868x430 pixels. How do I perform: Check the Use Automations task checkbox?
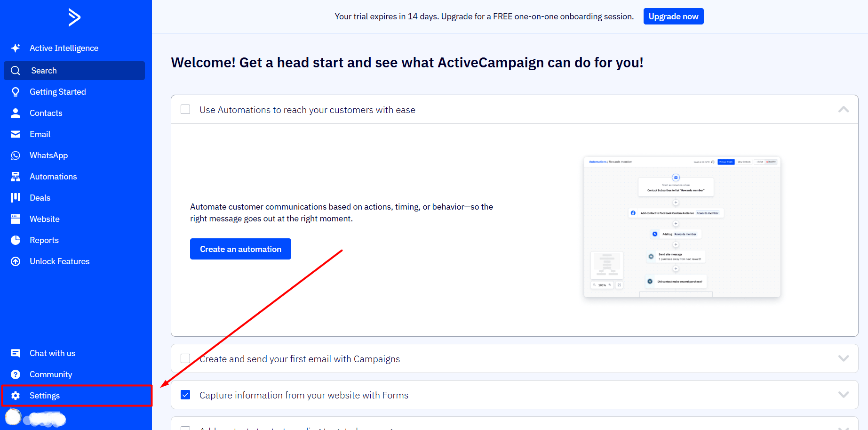[185, 109]
